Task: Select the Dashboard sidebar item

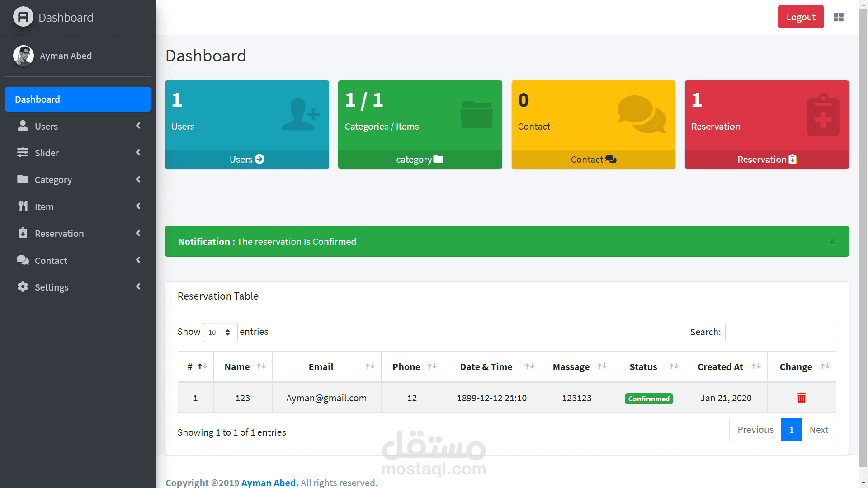Action: 78,99
